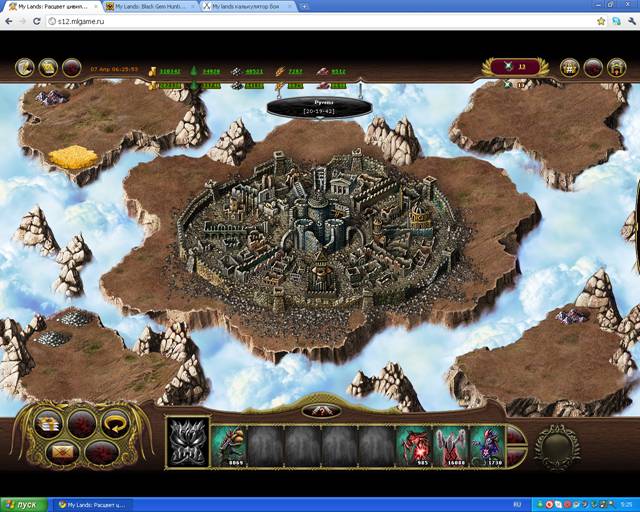Click the gold pile on upper-left island
The width and height of the screenshot is (640, 512).
tap(73, 157)
